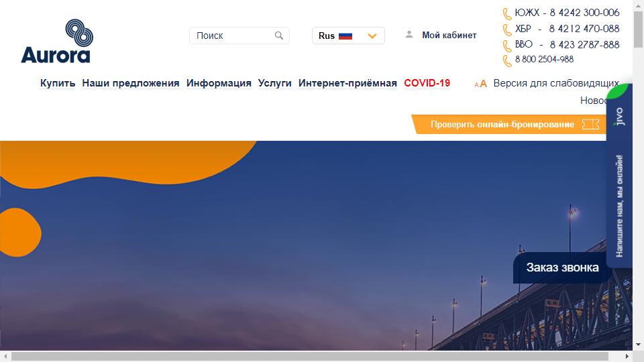Image resolution: width=644 pixels, height=362 pixels.
Task: Click the Поиск search field
Action: 239,36
